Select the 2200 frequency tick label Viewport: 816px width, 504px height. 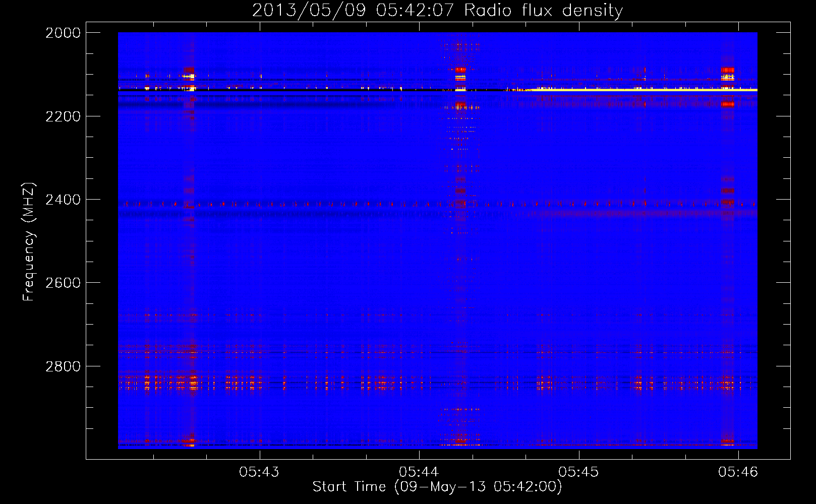point(63,116)
